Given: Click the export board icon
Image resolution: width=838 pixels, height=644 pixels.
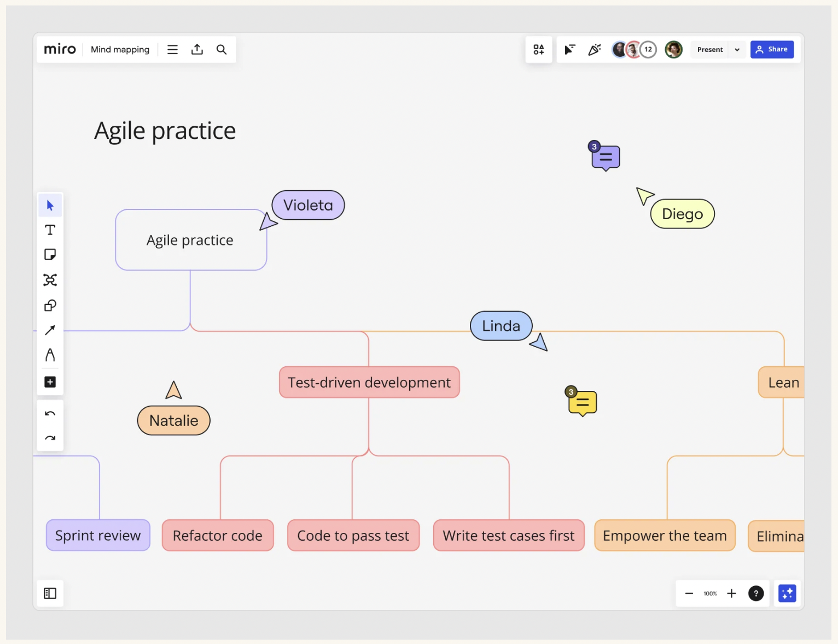Looking at the screenshot, I should (x=197, y=49).
